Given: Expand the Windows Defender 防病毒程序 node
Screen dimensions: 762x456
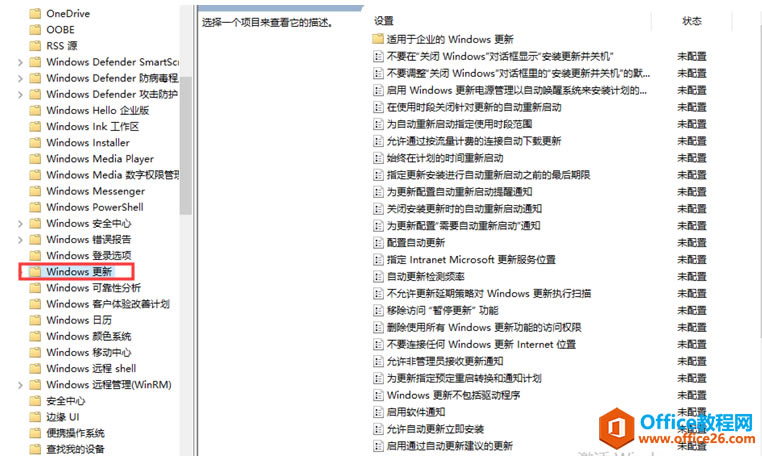Looking at the screenshot, I should [x=20, y=78].
